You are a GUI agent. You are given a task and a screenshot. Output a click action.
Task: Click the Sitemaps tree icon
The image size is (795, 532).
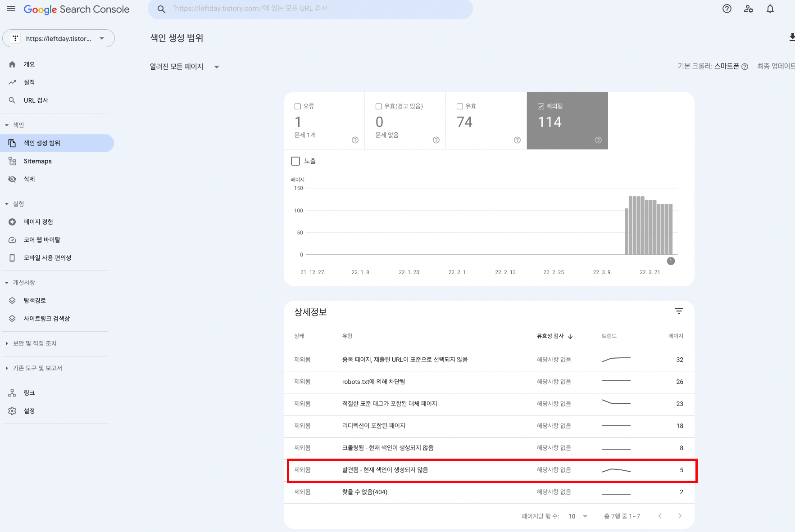pyautogui.click(x=12, y=161)
